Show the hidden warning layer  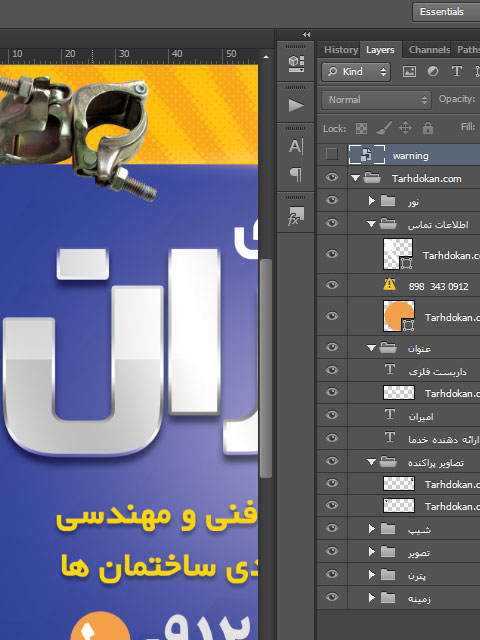[x=332, y=154]
